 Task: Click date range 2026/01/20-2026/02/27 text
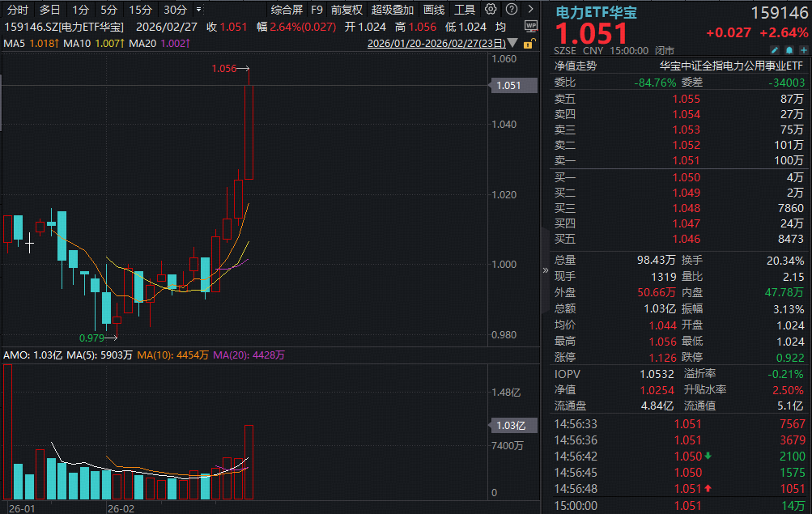436,44
